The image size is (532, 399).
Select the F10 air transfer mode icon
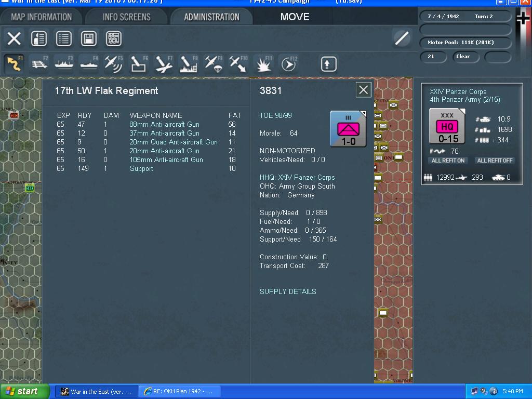click(x=238, y=63)
